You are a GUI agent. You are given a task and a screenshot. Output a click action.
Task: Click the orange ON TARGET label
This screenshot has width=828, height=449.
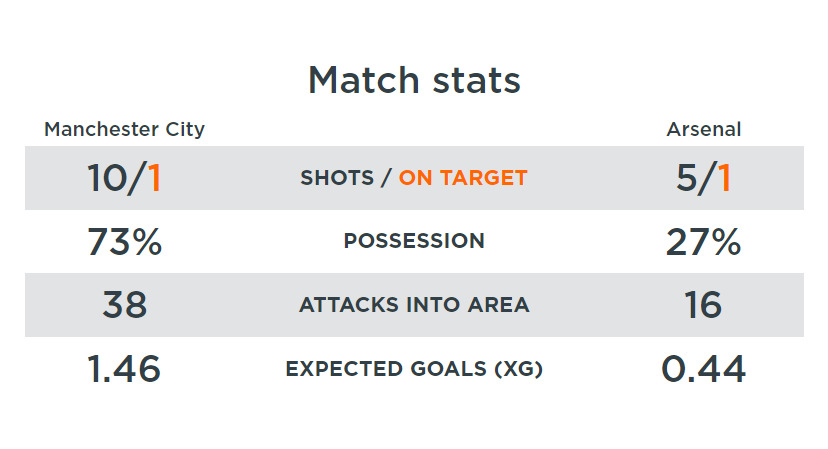click(463, 177)
